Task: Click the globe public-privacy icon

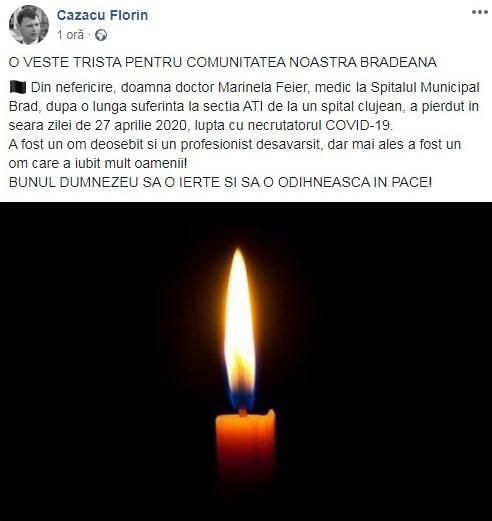Action: [101, 35]
